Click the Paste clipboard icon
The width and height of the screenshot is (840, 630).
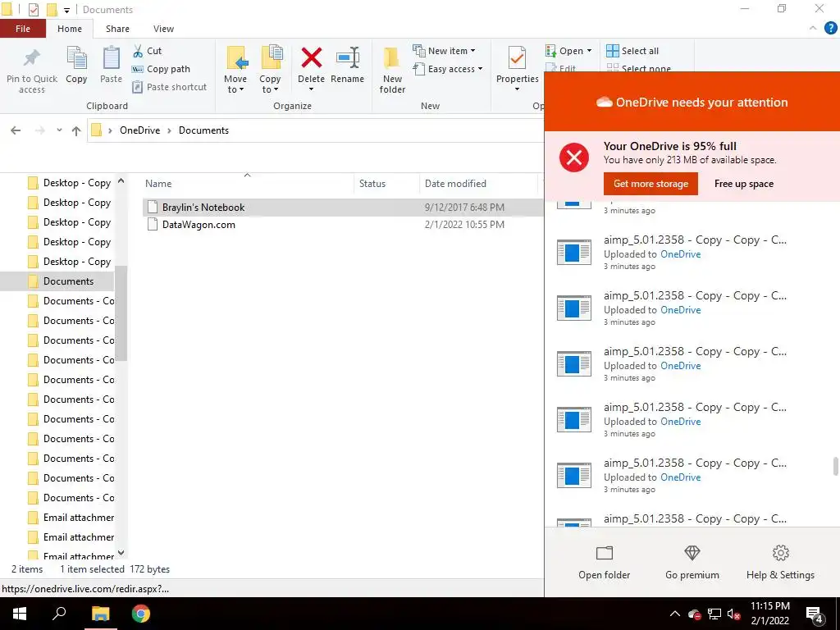coord(111,58)
